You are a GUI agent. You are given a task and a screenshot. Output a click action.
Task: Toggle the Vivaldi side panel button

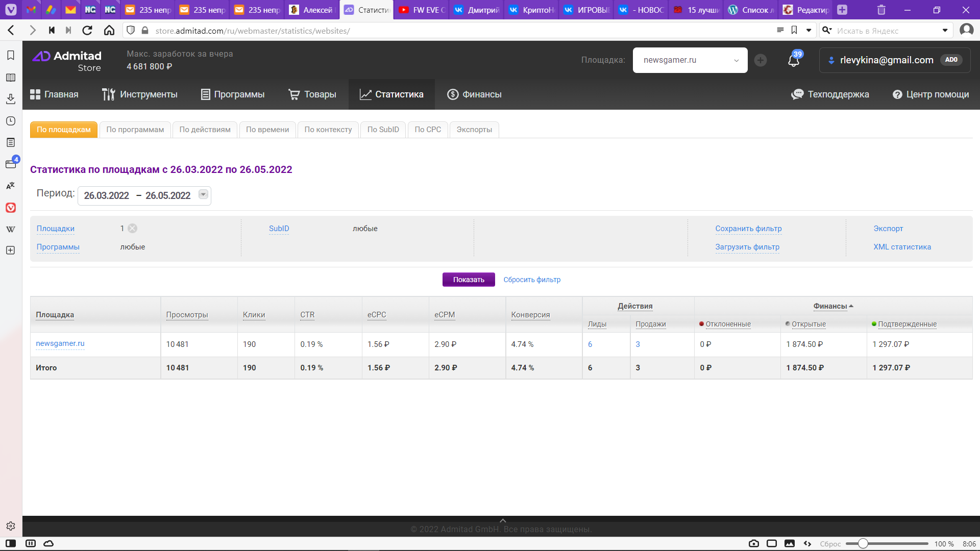point(11,543)
